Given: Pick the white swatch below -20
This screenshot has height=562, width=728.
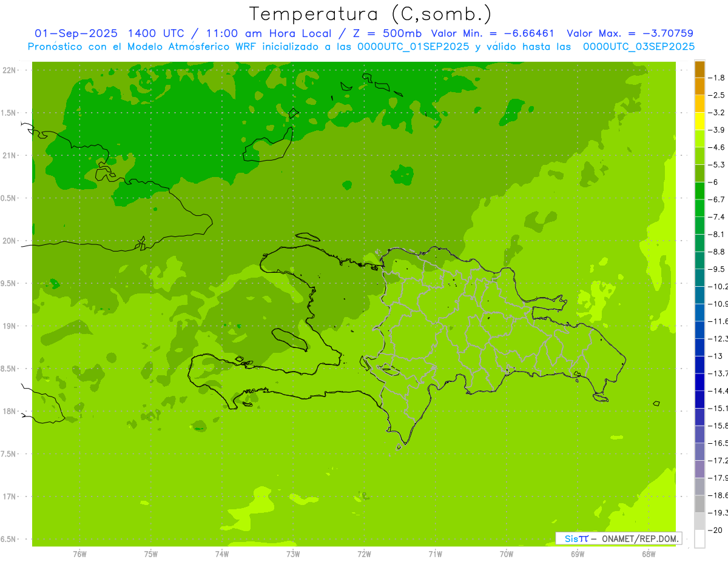Looking at the screenshot, I should tap(699, 539).
